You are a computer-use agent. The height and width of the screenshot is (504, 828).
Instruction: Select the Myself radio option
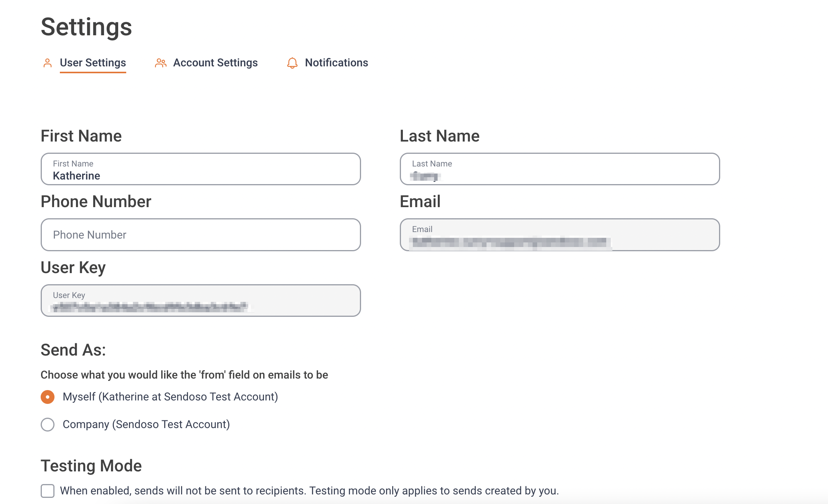[x=48, y=397]
